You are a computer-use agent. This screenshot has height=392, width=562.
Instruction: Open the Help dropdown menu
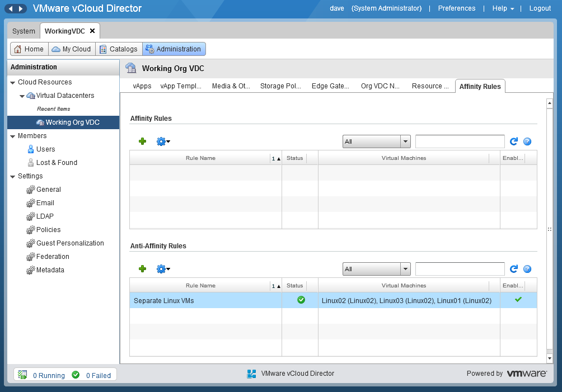click(x=503, y=8)
